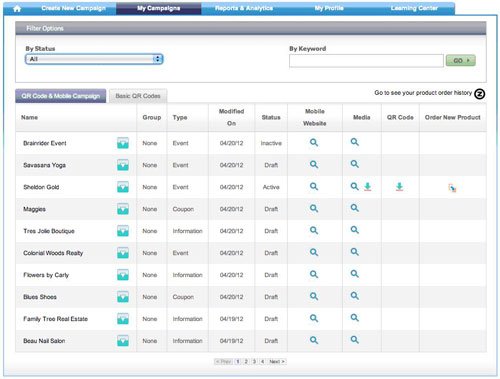The width and height of the screenshot is (500, 379).
Task: Preview Tres Jolie Boutique mobile website
Action: 314,231
